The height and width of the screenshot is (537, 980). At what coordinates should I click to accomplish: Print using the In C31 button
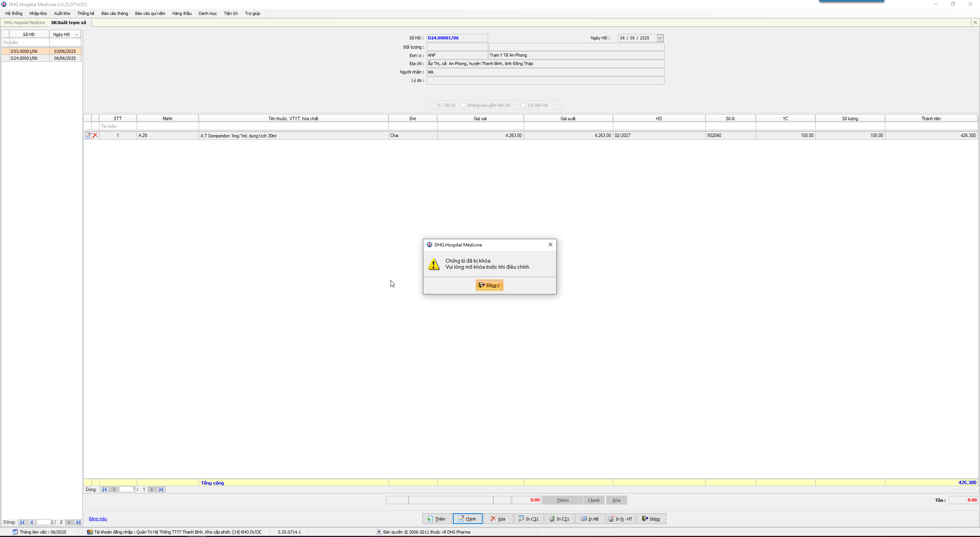click(x=529, y=519)
